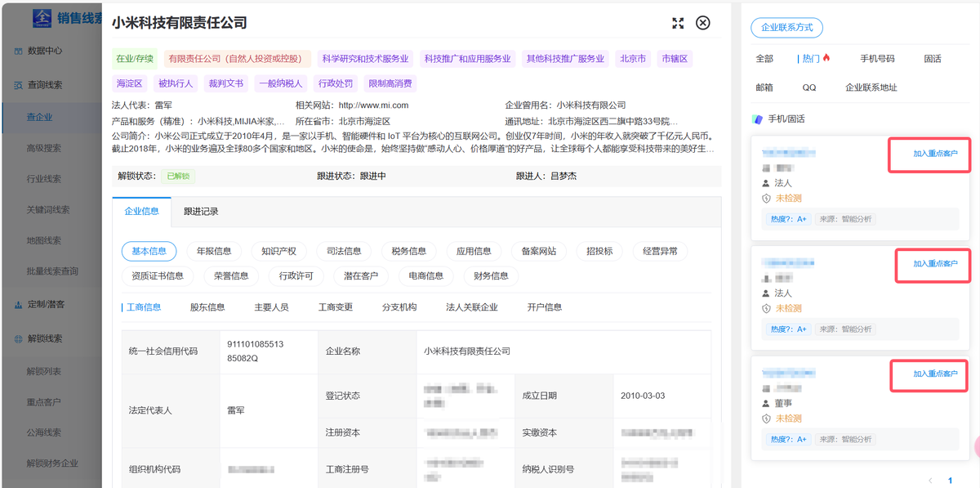Open 解锁列表 in the sidebar
The image size is (980, 488).
[44, 371]
